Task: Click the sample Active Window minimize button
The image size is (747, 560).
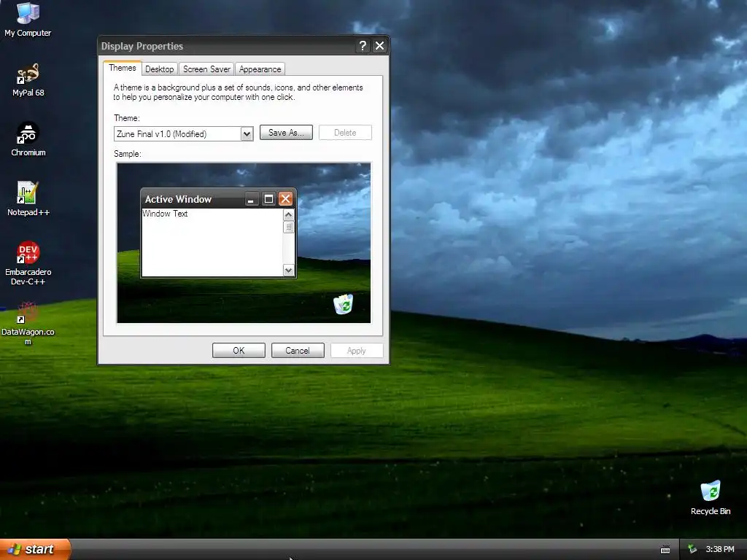Action: pyautogui.click(x=251, y=198)
